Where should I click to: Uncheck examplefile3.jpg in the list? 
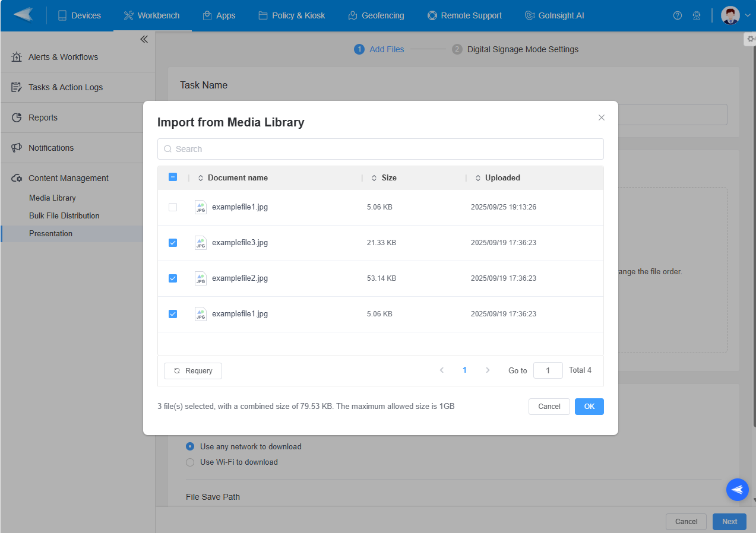pyautogui.click(x=173, y=243)
